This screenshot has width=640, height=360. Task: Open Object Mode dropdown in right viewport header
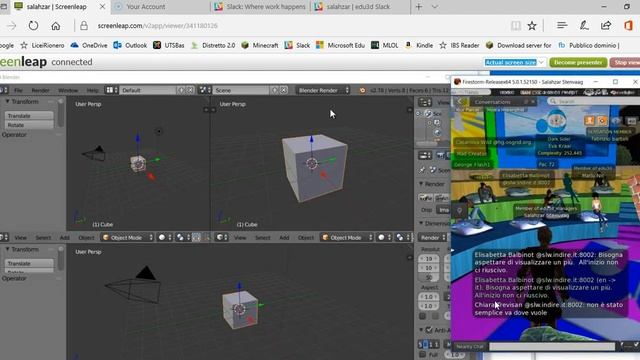click(346, 238)
